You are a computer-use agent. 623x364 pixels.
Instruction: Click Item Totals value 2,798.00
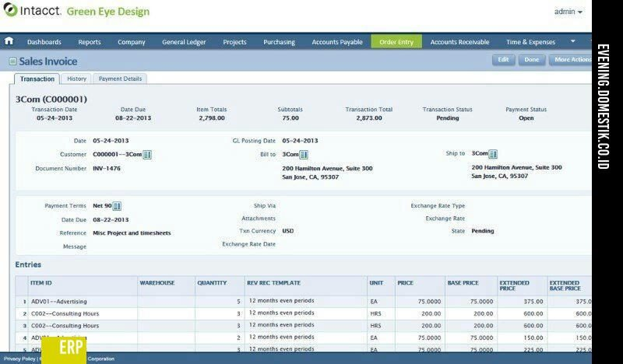[x=212, y=118]
